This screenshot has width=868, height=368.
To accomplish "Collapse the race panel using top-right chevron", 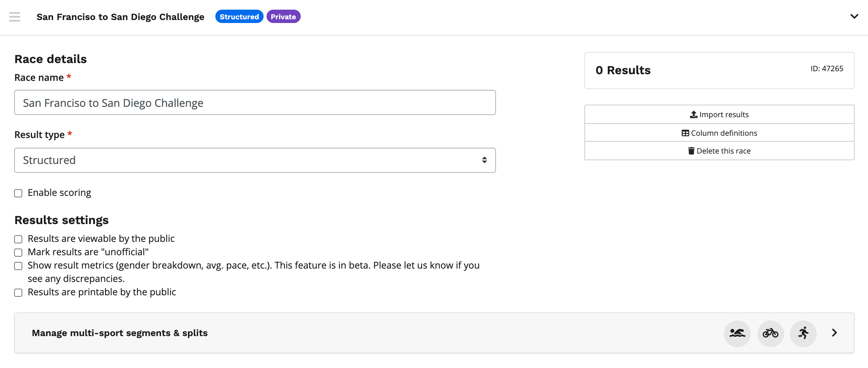I will 854,16.
